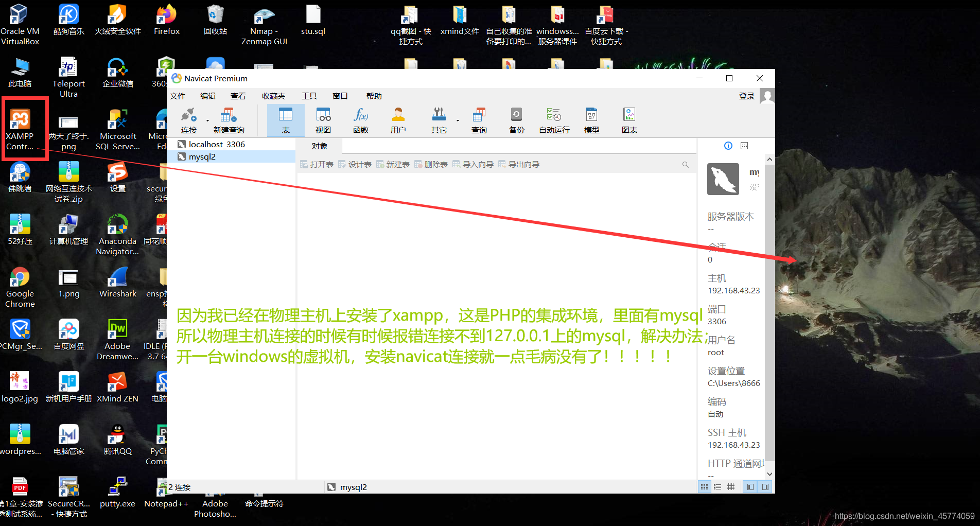Screen dimensions: 980x526
Task: Open the 自动运行 automation toolbar button
Action: click(554, 120)
